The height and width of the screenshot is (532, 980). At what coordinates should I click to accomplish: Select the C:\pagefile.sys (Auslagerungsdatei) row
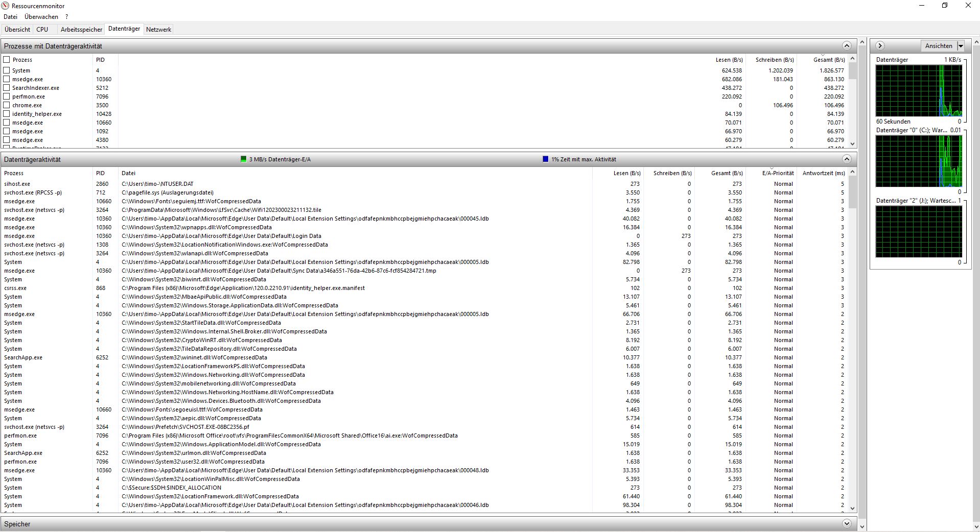tap(424, 192)
